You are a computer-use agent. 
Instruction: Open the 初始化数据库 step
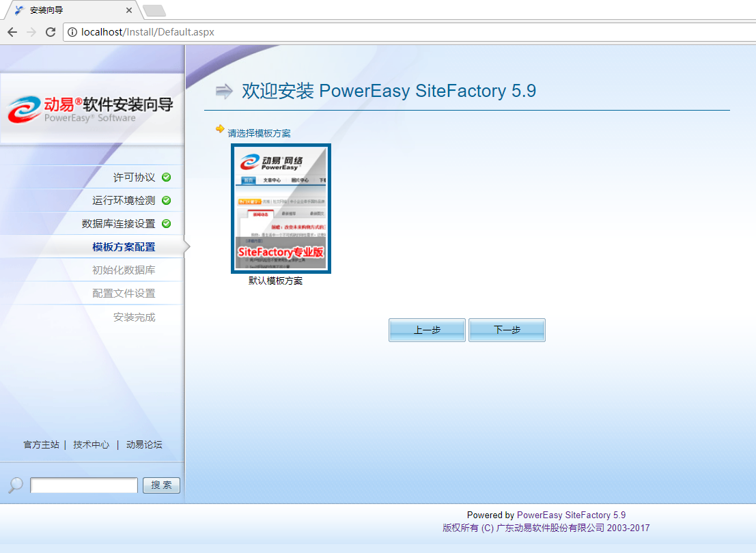pos(124,270)
